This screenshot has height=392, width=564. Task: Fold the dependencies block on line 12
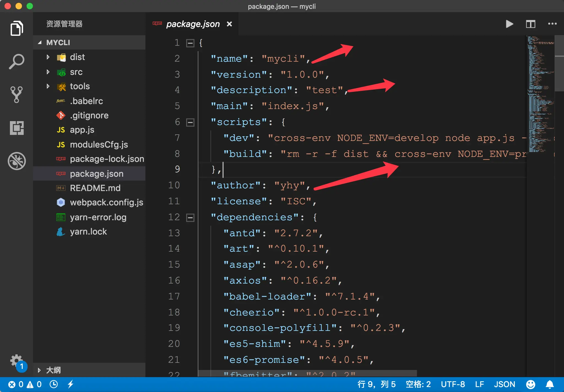pos(190,217)
